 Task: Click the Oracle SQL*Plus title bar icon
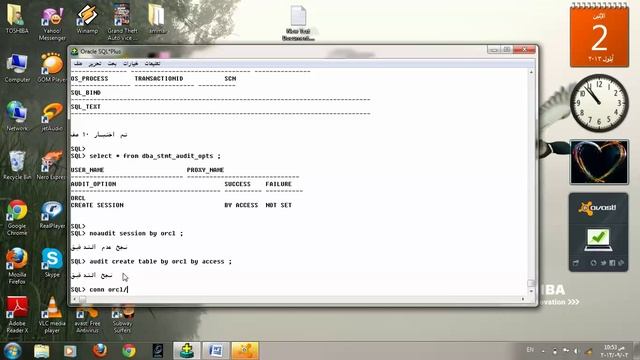point(75,52)
